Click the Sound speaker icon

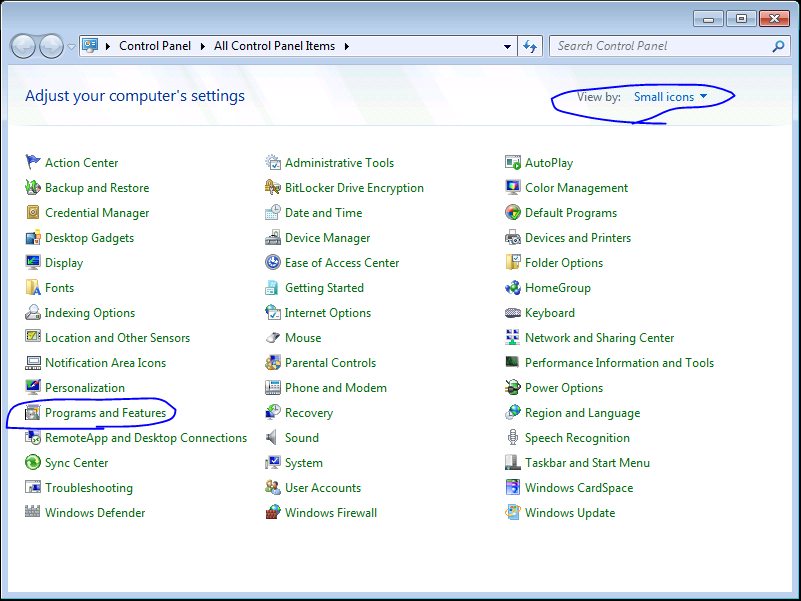point(272,437)
